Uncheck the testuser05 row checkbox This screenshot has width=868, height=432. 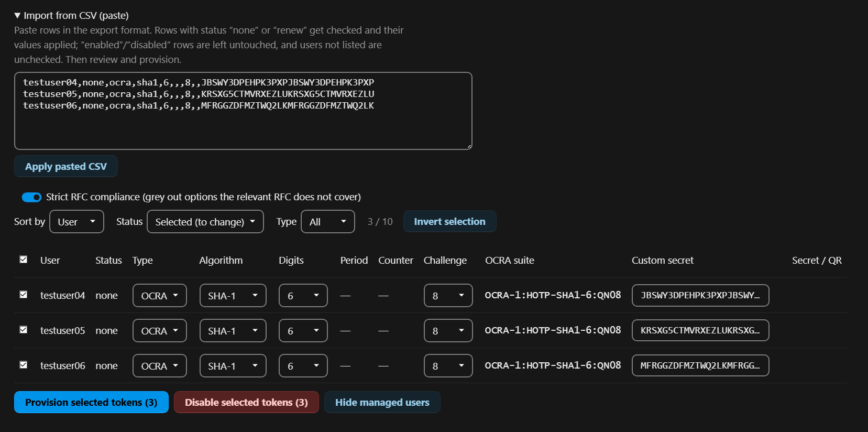pyautogui.click(x=24, y=330)
